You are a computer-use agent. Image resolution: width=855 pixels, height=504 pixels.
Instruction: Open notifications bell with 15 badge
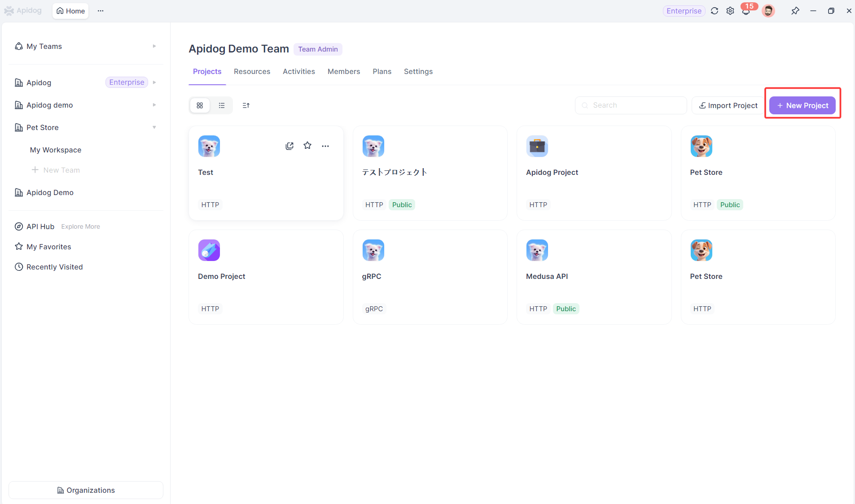tap(746, 11)
